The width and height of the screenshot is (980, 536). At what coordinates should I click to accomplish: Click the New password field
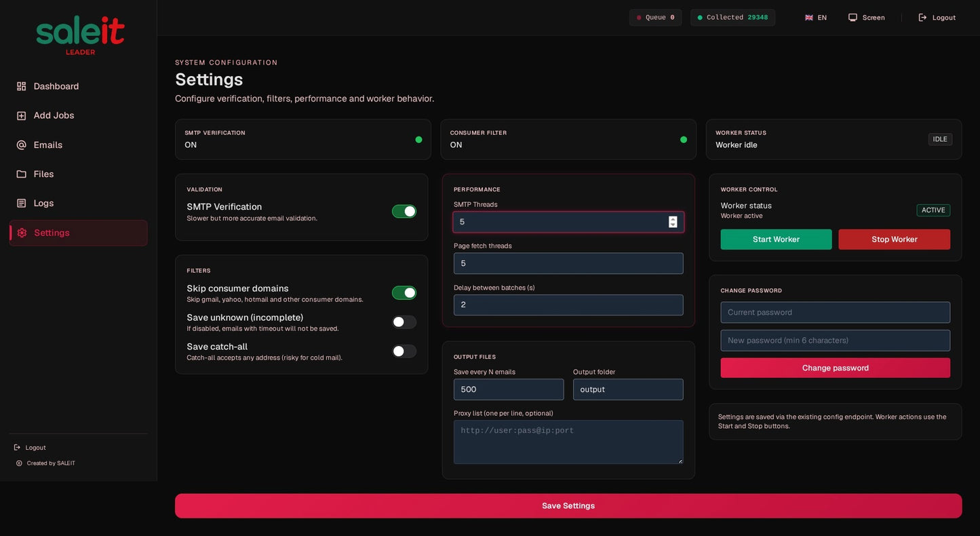pyautogui.click(x=836, y=341)
